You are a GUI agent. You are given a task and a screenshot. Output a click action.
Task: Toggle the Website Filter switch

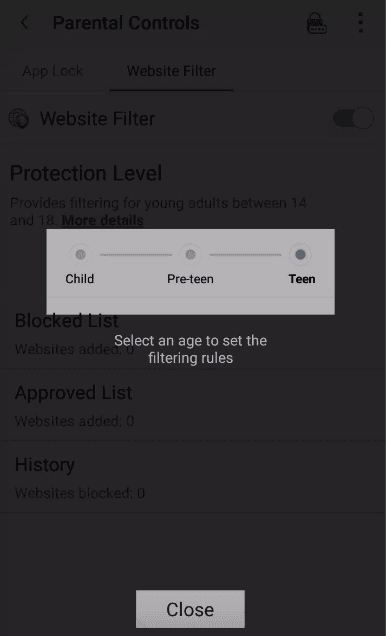click(353, 118)
